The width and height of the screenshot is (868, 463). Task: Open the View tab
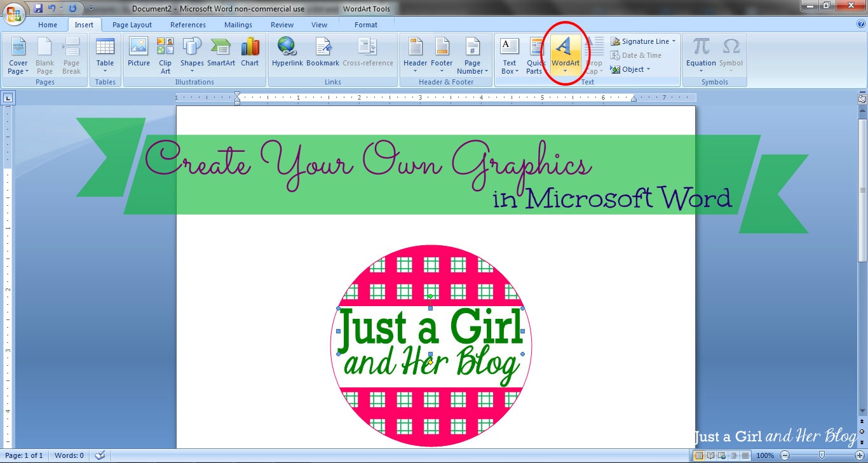[x=320, y=25]
